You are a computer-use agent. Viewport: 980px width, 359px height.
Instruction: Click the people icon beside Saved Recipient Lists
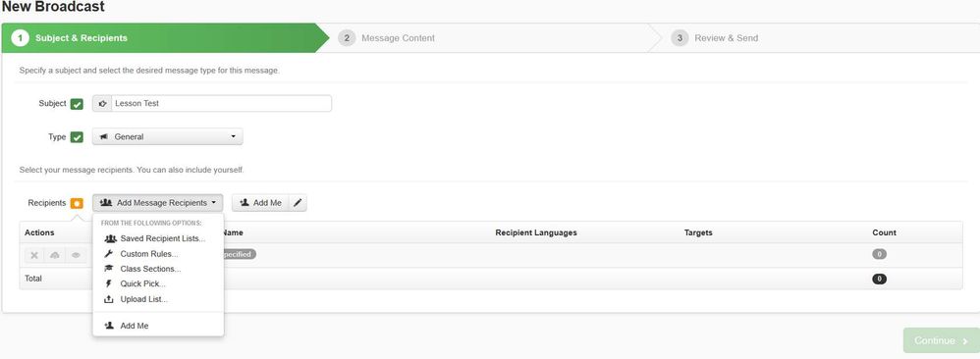[111, 238]
